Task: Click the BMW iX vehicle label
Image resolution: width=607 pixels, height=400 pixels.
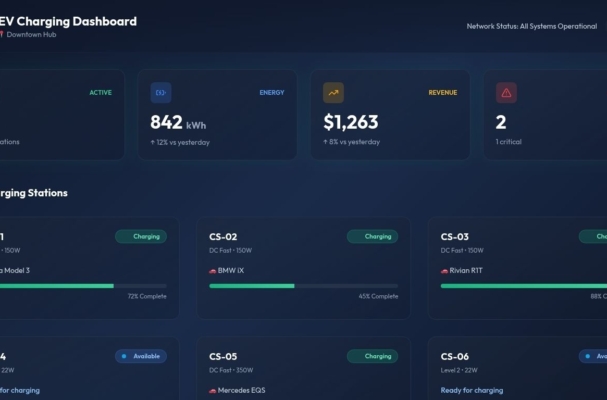Action: coord(231,271)
